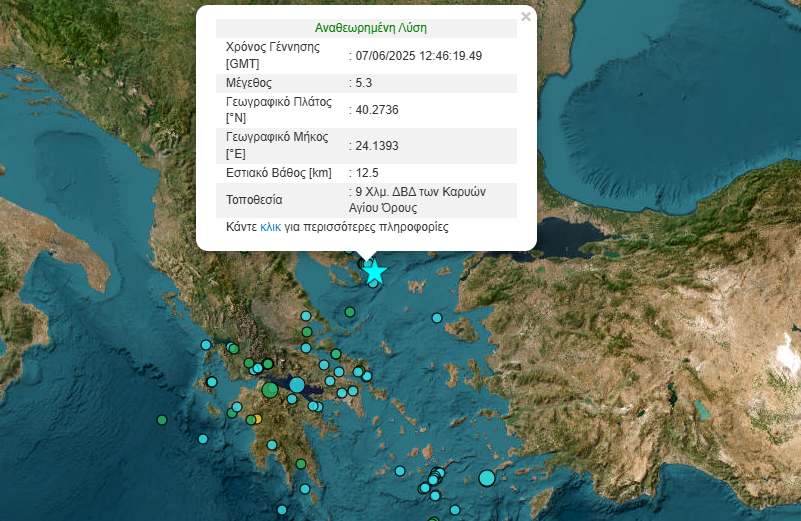Select the cyan circle directly below the star
The width and height of the screenshot is (801, 521).
click(374, 284)
